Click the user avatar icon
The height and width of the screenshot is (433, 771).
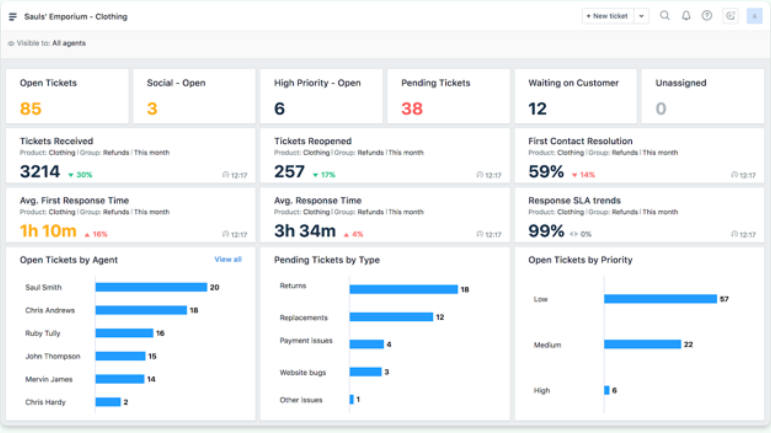click(x=755, y=16)
